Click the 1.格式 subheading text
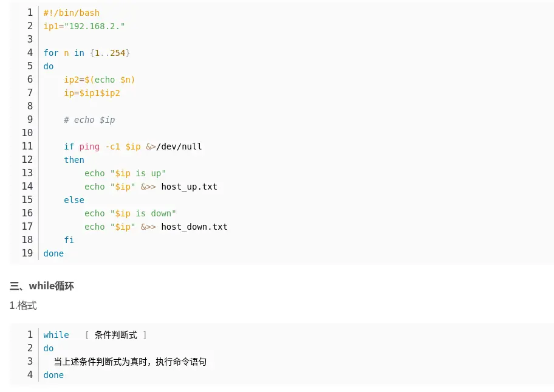This screenshot has width=554, height=392. click(x=23, y=306)
